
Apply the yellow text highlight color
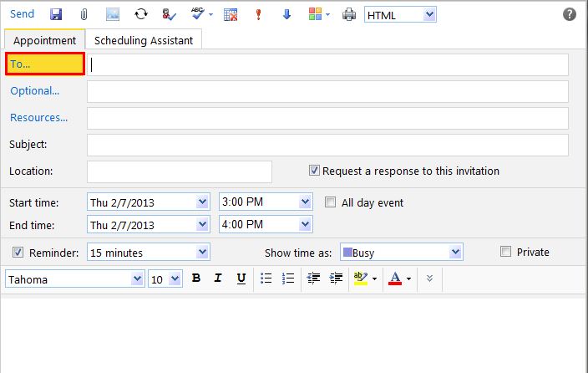coord(360,278)
